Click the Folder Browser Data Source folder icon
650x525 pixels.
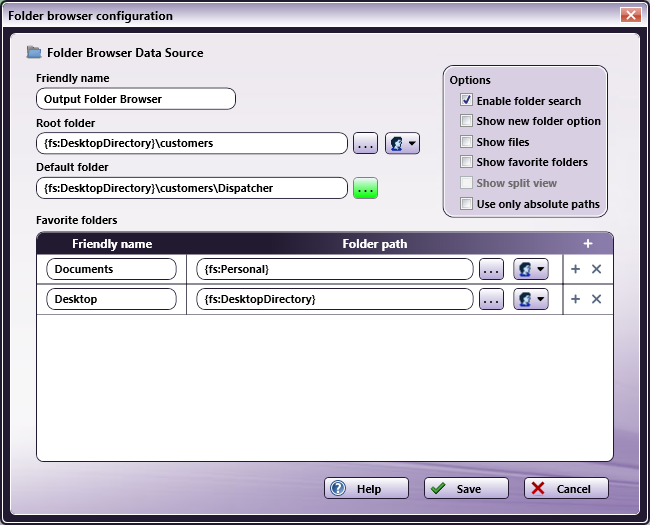(x=34, y=52)
